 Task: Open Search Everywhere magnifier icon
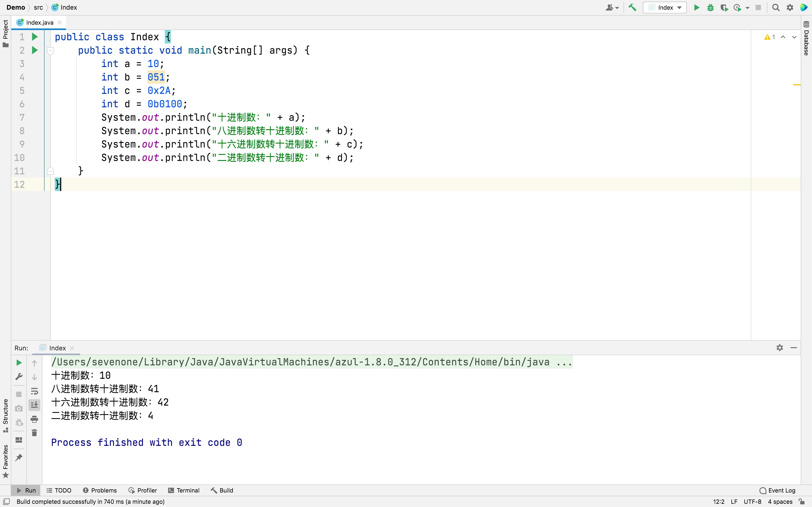click(x=775, y=8)
